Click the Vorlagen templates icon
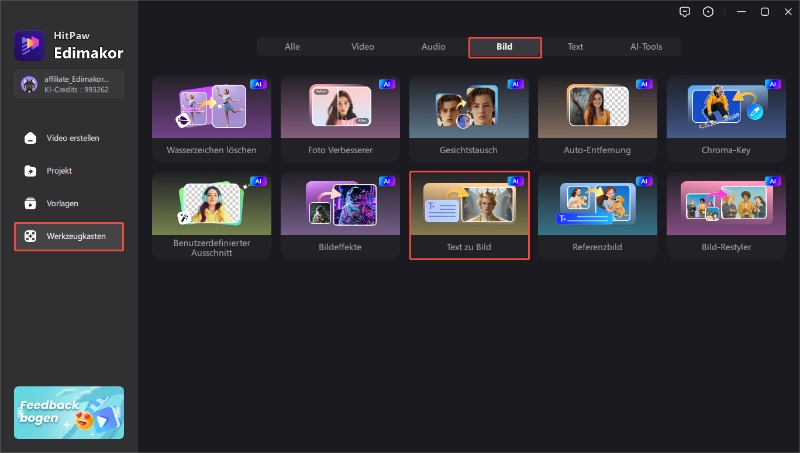 click(31, 203)
